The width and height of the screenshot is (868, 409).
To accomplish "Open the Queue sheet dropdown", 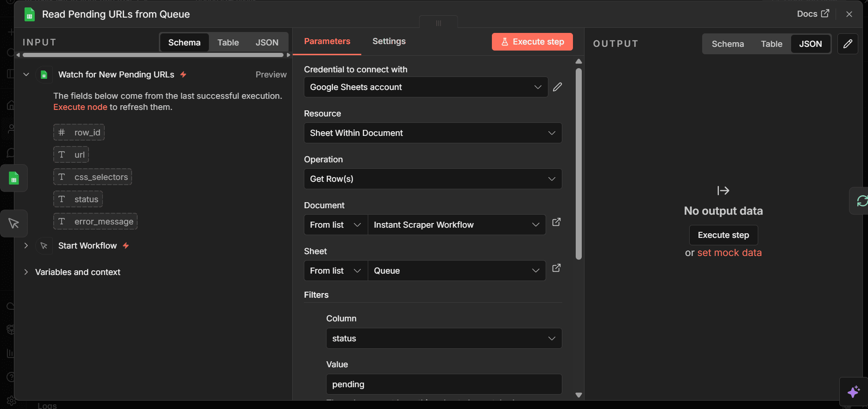I will (x=457, y=271).
